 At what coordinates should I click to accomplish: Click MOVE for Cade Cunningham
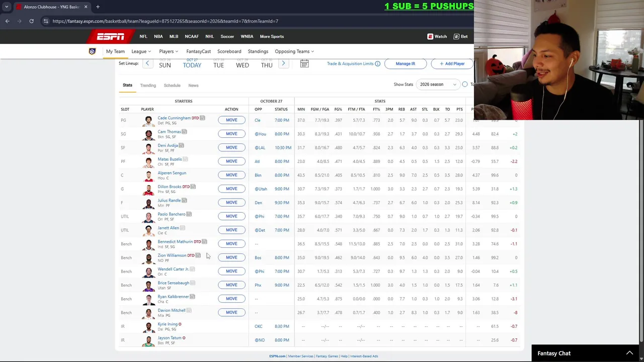click(231, 120)
